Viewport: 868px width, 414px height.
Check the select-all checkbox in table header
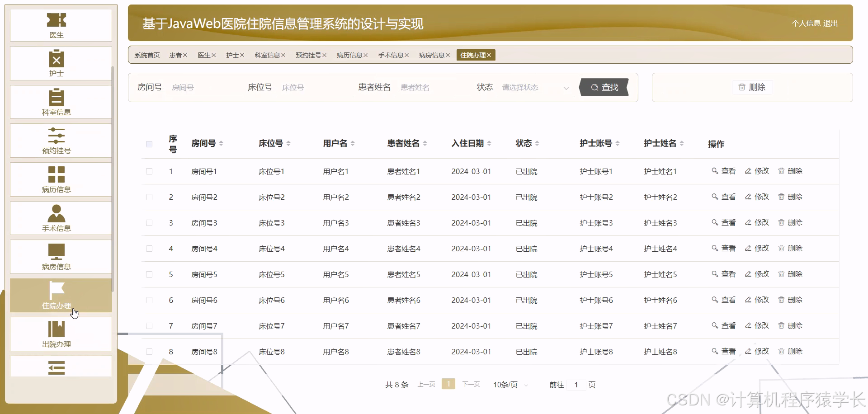point(149,144)
